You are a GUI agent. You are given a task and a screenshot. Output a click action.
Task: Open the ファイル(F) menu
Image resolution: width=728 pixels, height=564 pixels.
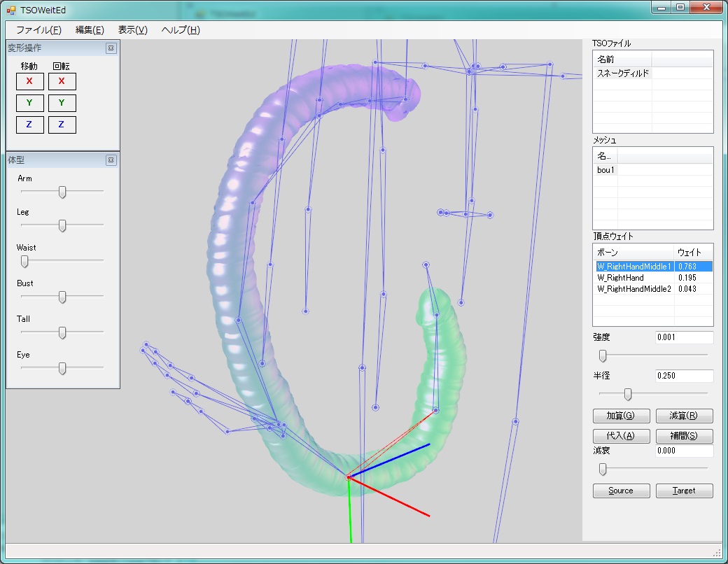tap(38, 30)
